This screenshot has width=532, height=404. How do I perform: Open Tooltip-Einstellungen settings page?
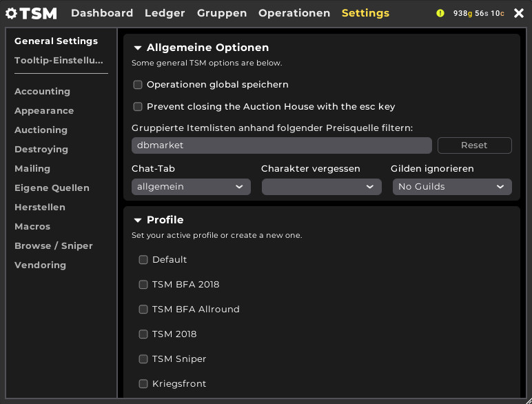pyautogui.click(x=59, y=60)
